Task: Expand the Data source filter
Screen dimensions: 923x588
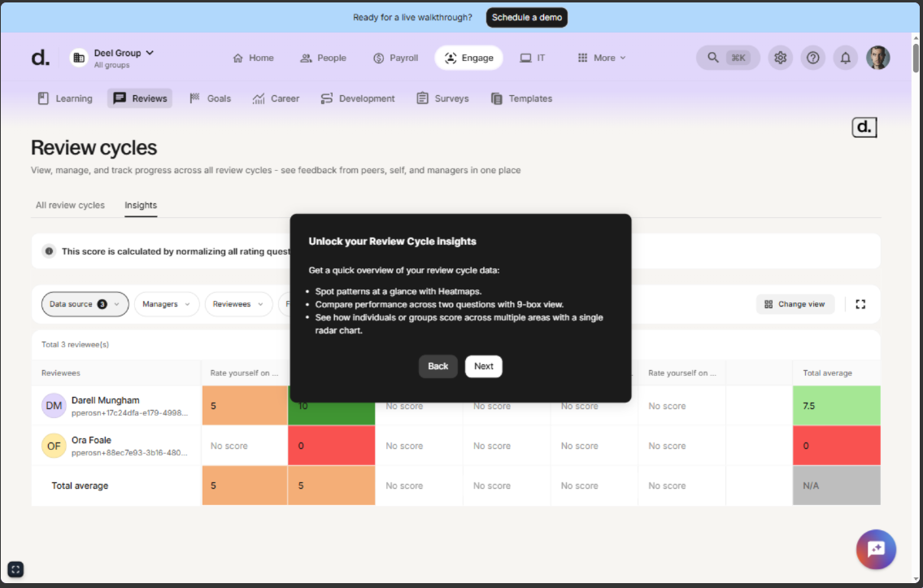Action: pyautogui.click(x=85, y=304)
